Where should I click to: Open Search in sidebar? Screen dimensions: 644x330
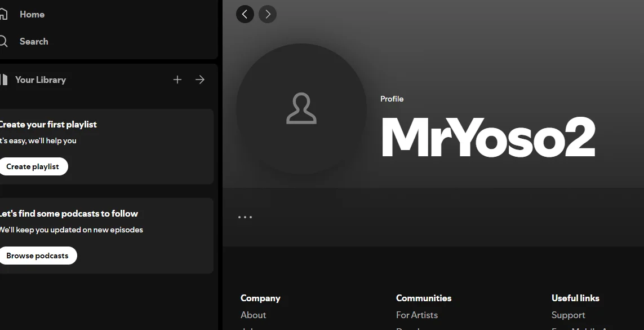(34, 42)
